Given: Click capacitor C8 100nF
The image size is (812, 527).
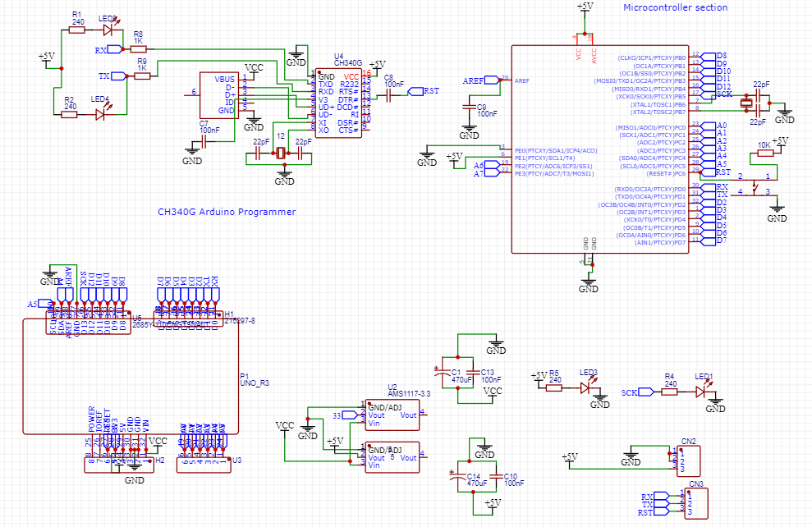Looking at the screenshot, I should coord(389,95).
